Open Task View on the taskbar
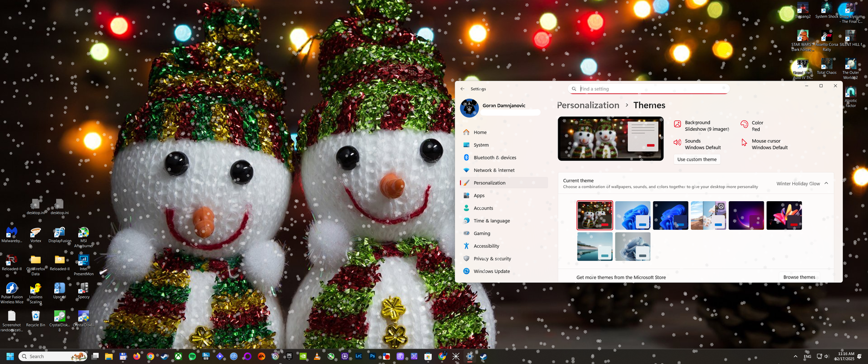The height and width of the screenshot is (364, 868). click(x=95, y=357)
